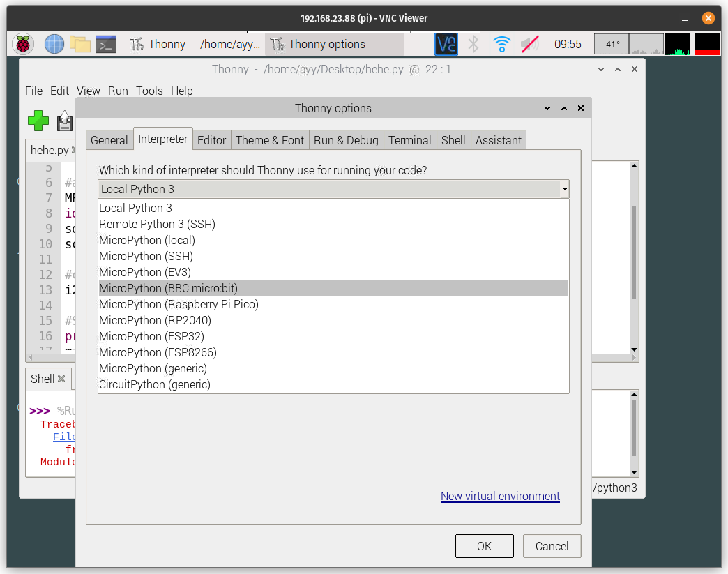Viewport: 728px width, 574px height.
Task: Open the Tools menu in Thonny
Action: (149, 91)
